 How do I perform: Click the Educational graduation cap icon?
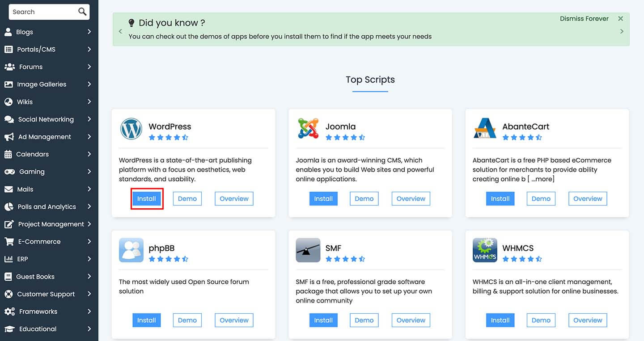(x=9, y=329)
